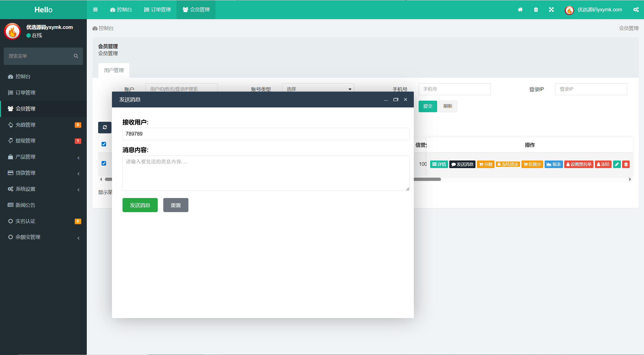
Task: Toggle the hamburger sidebar menu icon
Action: 95,10
